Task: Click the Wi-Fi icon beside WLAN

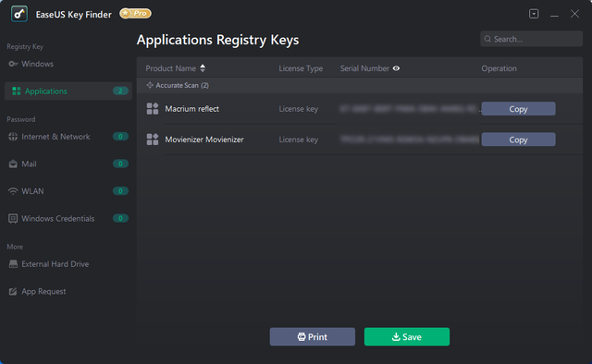Action: pyautogui.click(x=13, y=191)
